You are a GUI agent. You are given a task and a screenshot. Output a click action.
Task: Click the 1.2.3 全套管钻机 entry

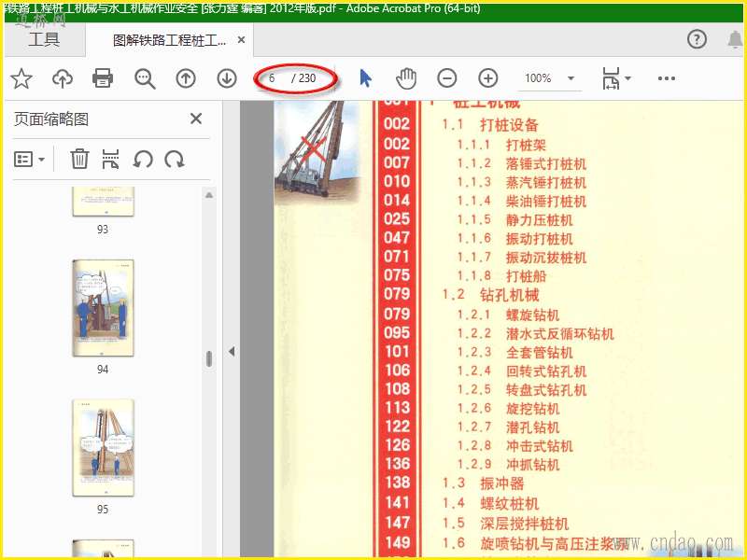[x=514, y=353]
